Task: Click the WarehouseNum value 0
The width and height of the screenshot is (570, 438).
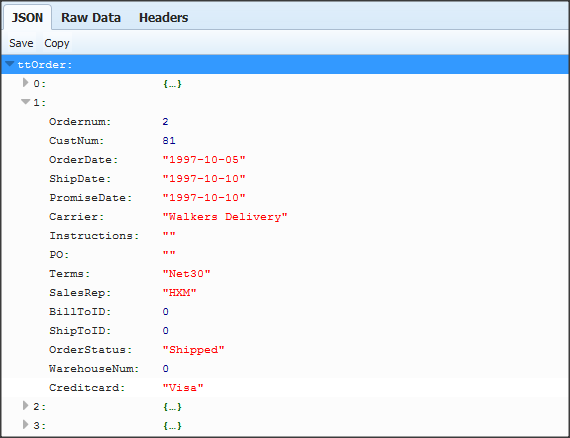Action: (x=165, y=369)
